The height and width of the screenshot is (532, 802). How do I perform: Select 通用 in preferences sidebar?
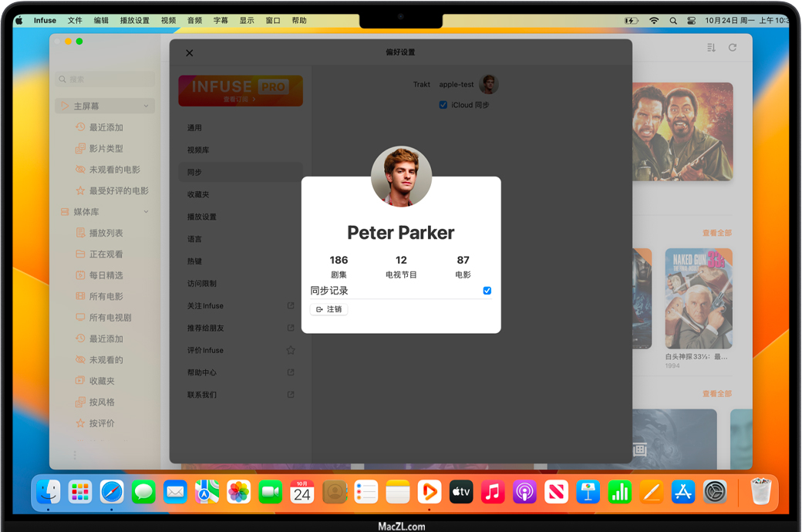[x=194, y=128]
